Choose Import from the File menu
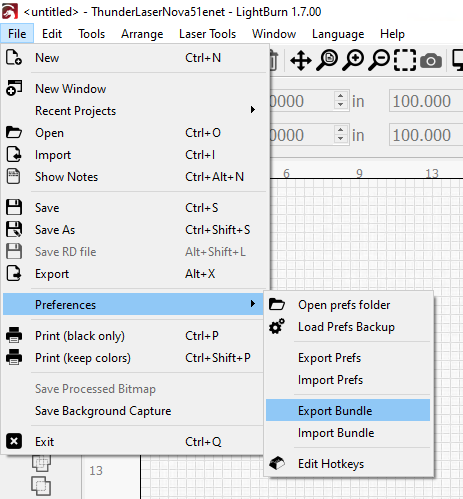The width and height of the screenshot is (463, 499). 135,155
